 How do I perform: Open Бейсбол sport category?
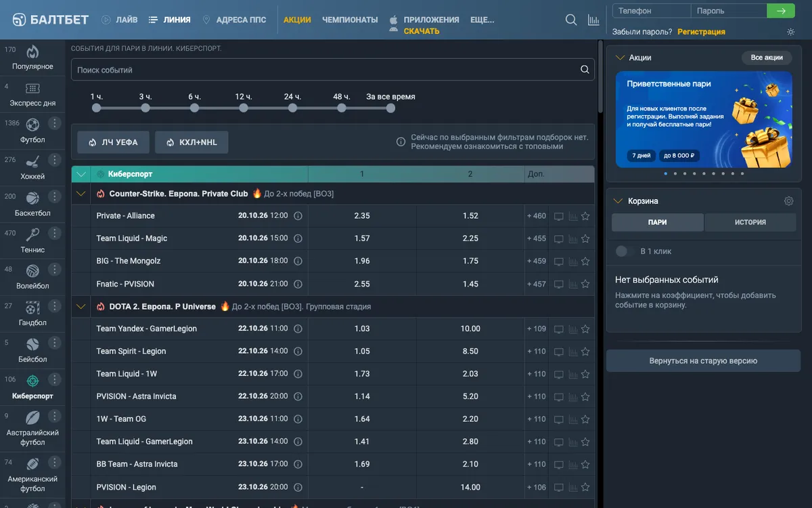[32, 350]
